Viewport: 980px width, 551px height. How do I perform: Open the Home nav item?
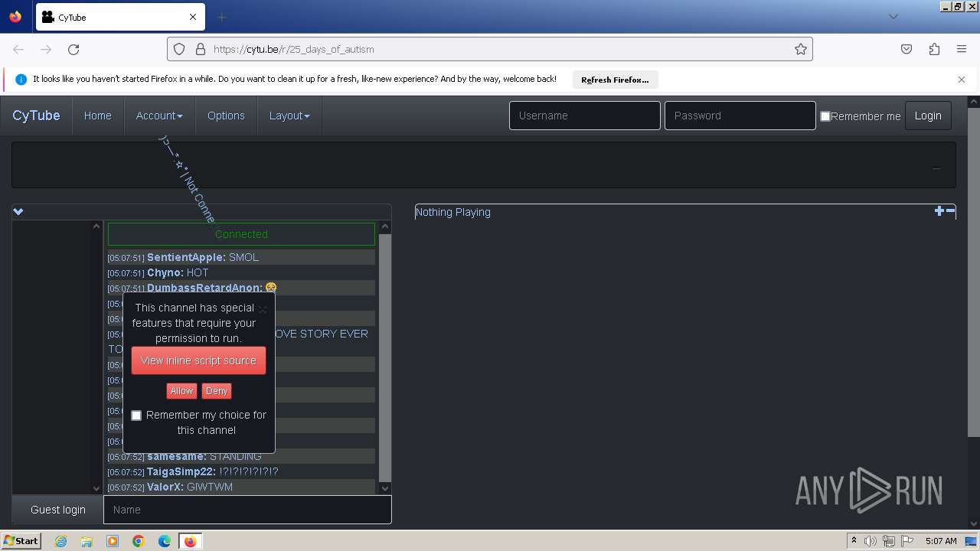pos(98,116)
